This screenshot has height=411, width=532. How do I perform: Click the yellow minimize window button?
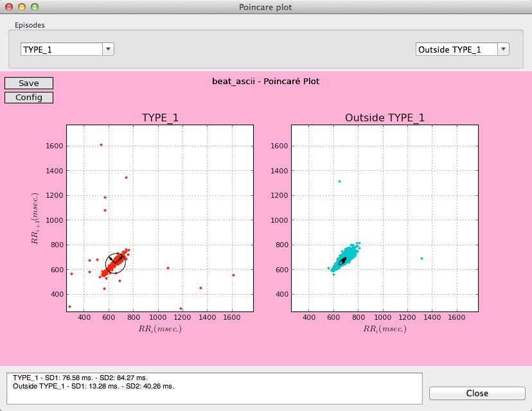tap(22, 7)
